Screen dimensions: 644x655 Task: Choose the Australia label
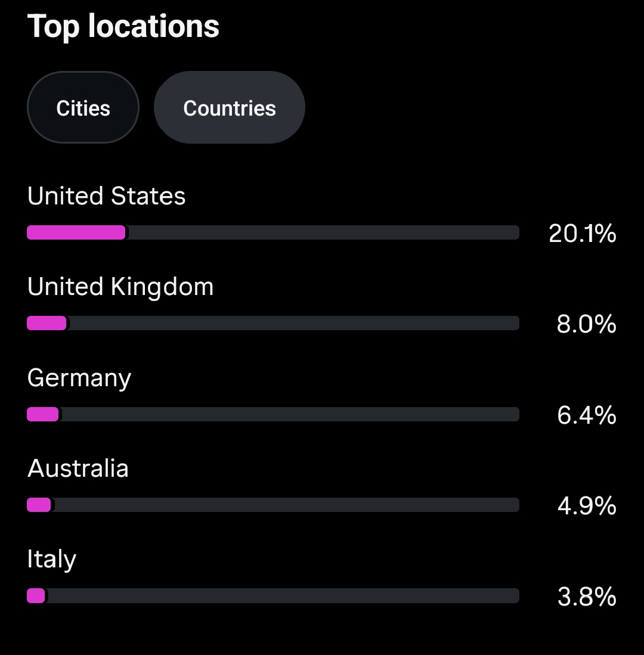(x=78, y=468)
